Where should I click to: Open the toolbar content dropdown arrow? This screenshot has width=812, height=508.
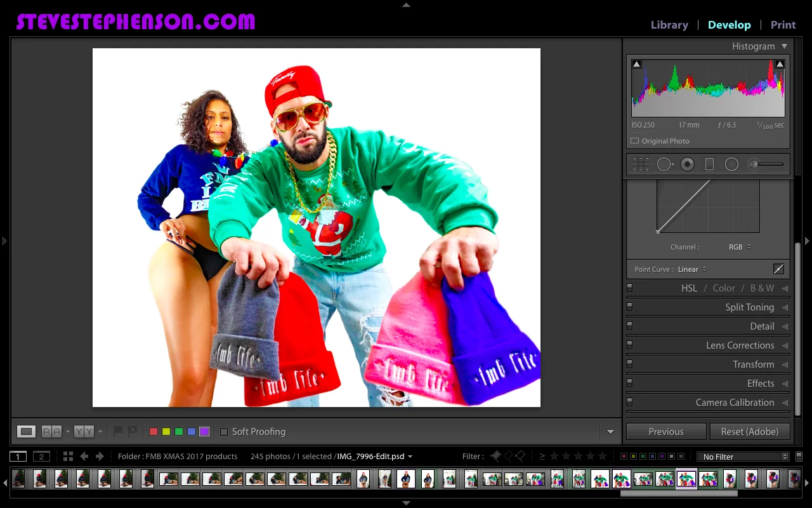(610, 432)
